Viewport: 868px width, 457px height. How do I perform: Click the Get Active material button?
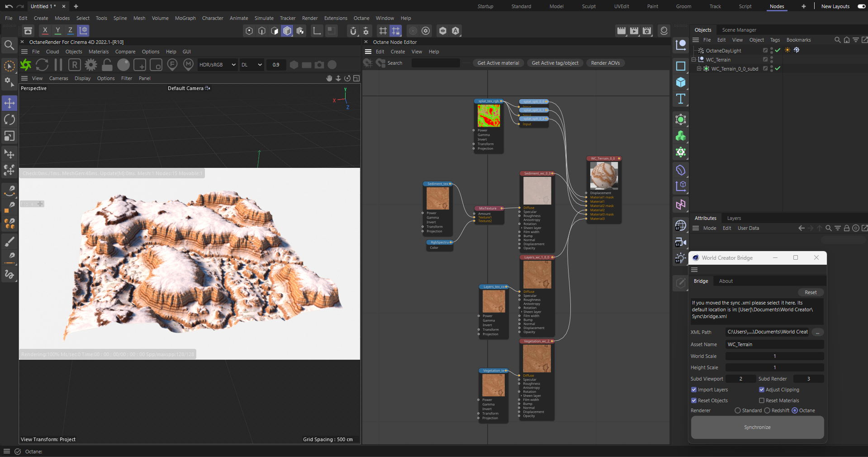(x=498, y=63)
